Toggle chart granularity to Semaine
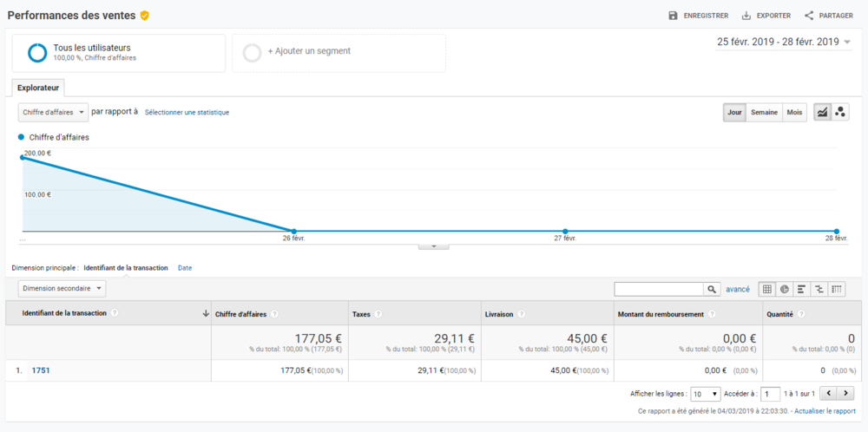The image size is (868, 432). [764, 112]
